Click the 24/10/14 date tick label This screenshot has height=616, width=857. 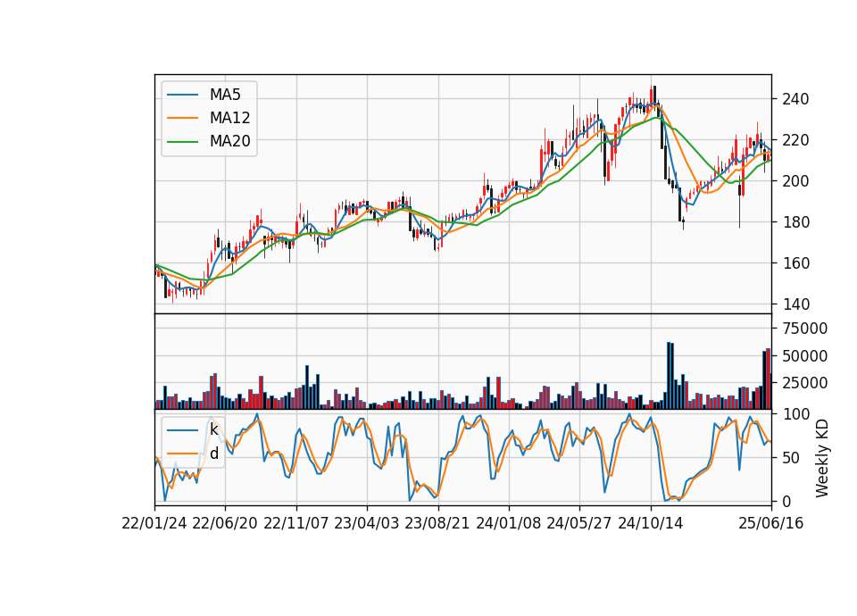[651, 523]
